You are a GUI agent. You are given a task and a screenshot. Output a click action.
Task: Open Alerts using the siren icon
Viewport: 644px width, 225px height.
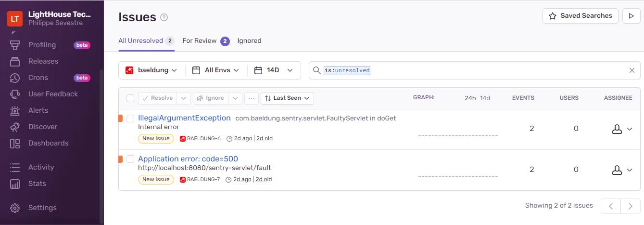click(x=15, y=110)
